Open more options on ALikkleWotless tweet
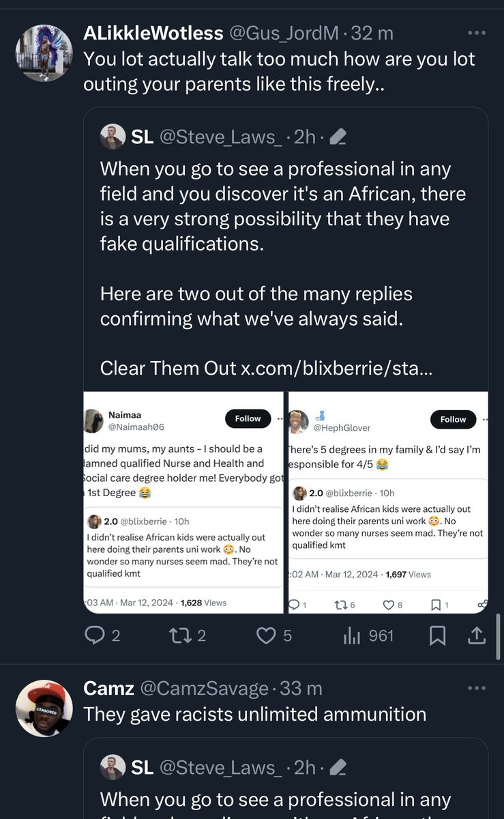This screenshot has height=819, width=504. (475, 33)
